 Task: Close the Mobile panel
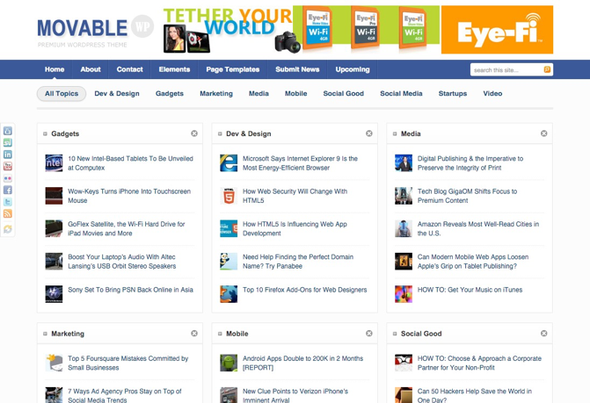pyautogui.click(x=369, y=333)
